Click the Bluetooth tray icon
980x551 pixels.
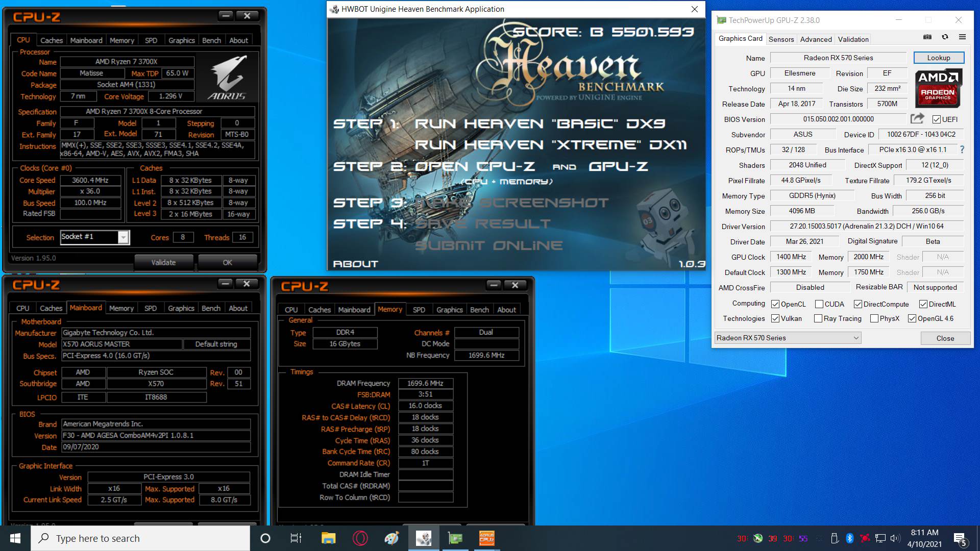(x=850, y=538)
